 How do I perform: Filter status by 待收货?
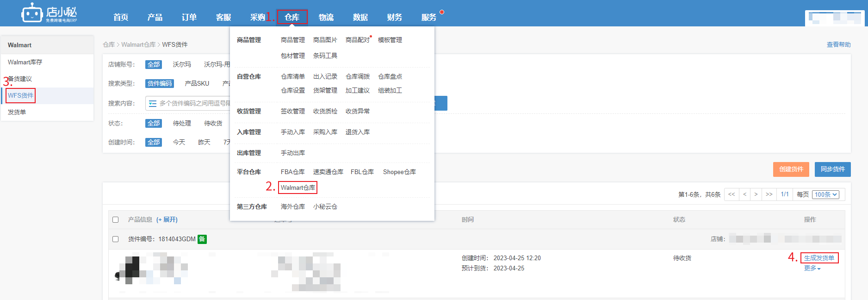tap(213, 123)
